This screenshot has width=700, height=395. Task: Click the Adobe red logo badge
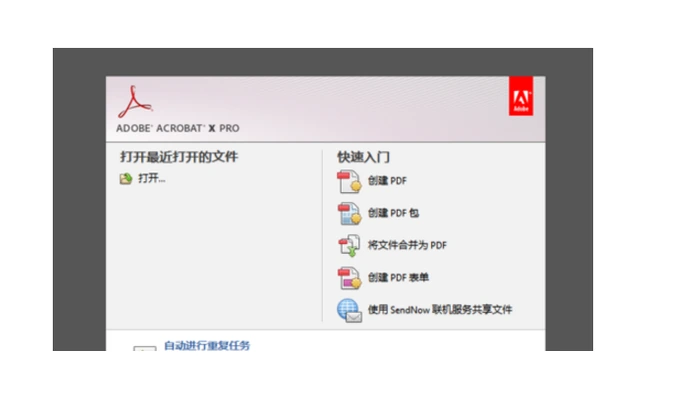click(521, 96)
